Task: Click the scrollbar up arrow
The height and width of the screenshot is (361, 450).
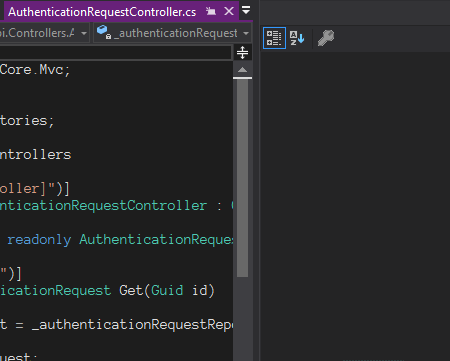Action: pos(242,70)
